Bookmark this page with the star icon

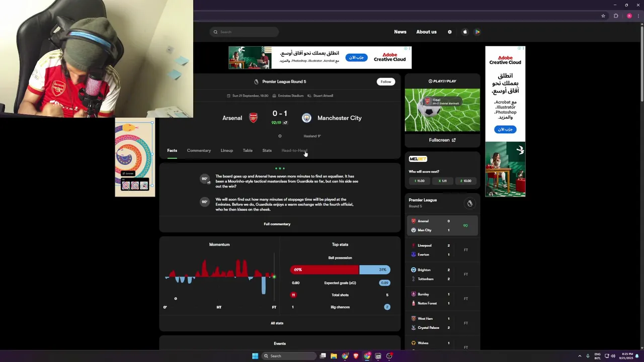pos(603,16)
